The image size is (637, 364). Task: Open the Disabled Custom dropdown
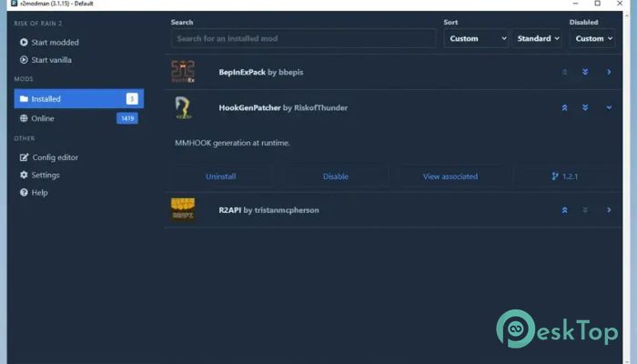(x=592, y=38)
